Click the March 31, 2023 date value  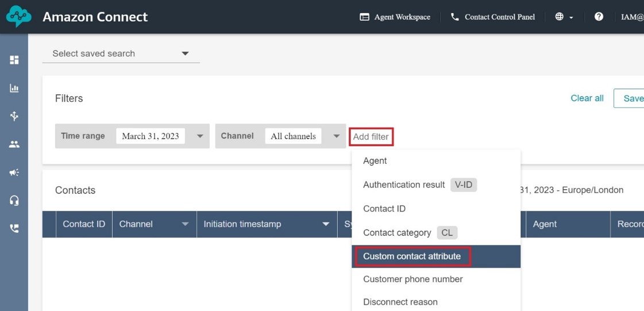[x=151, y=136]
